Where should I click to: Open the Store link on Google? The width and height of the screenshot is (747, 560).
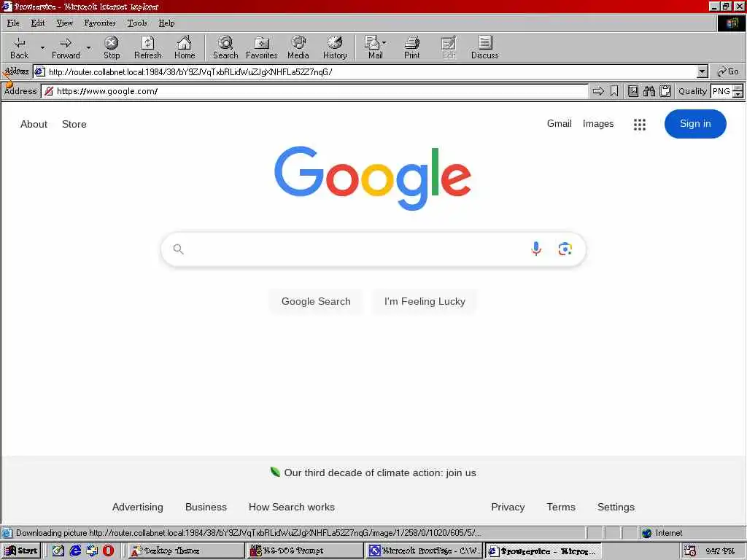pyautogui.click(x=74, y=124)
